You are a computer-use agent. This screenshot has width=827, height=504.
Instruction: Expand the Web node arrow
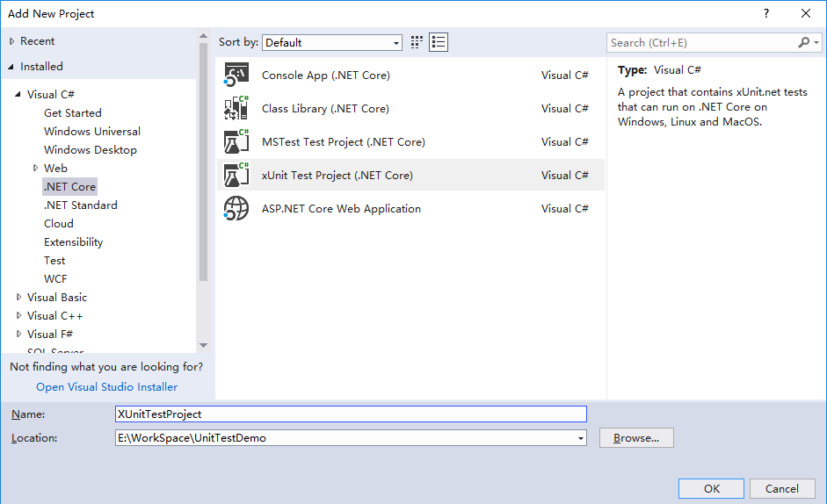click(35, 169)
